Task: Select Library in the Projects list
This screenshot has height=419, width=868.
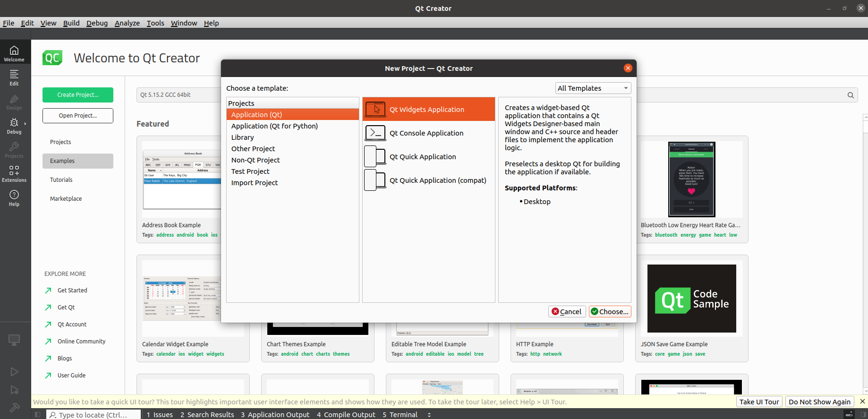Action: [x=242, y=137]
